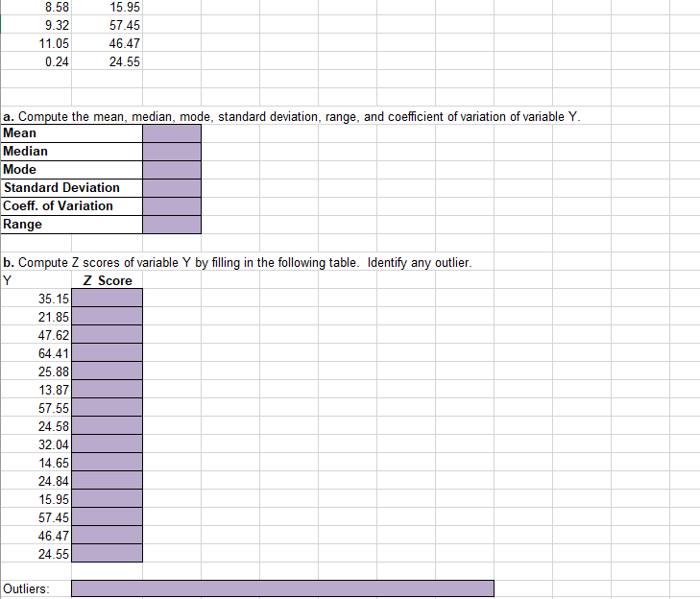Select the purple answer cell beside Median
The image size is (700, 599).
click(172, 152)
